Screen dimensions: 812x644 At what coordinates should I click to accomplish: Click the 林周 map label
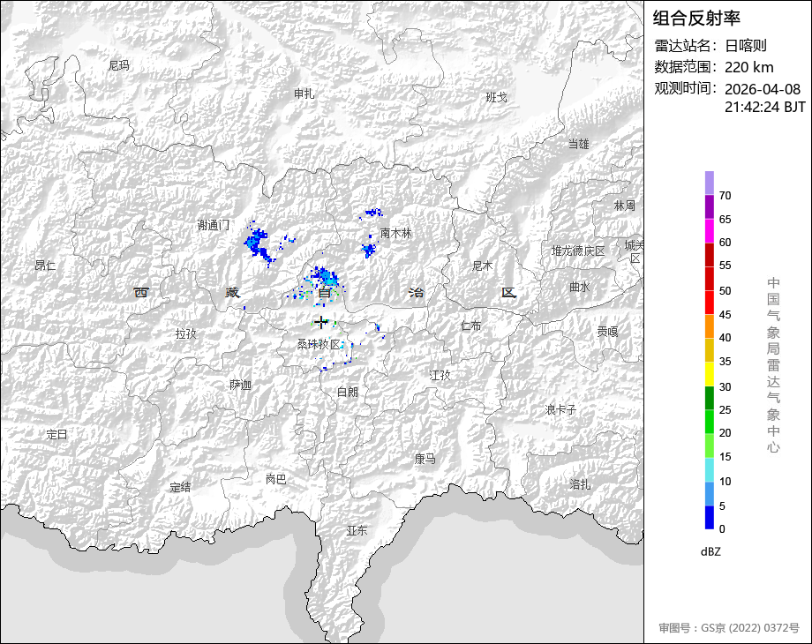pos(624,205)
